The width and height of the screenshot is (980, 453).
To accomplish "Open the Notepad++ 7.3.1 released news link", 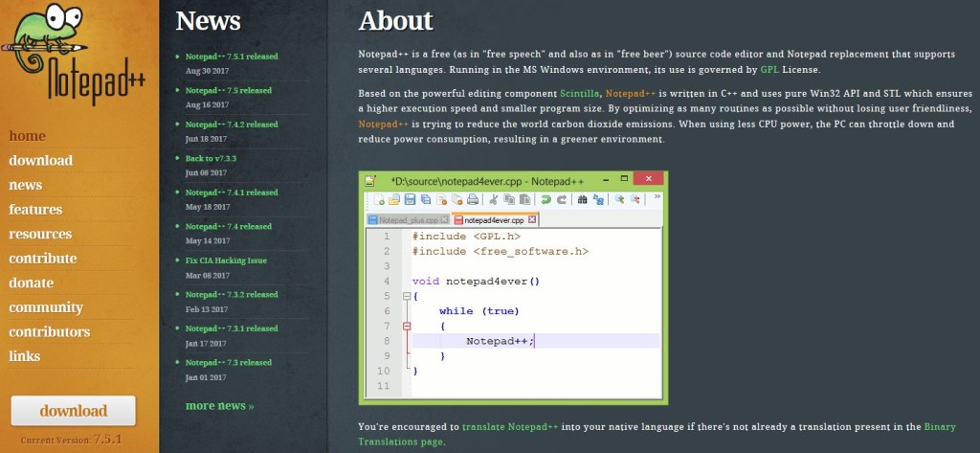I will 232,328.
